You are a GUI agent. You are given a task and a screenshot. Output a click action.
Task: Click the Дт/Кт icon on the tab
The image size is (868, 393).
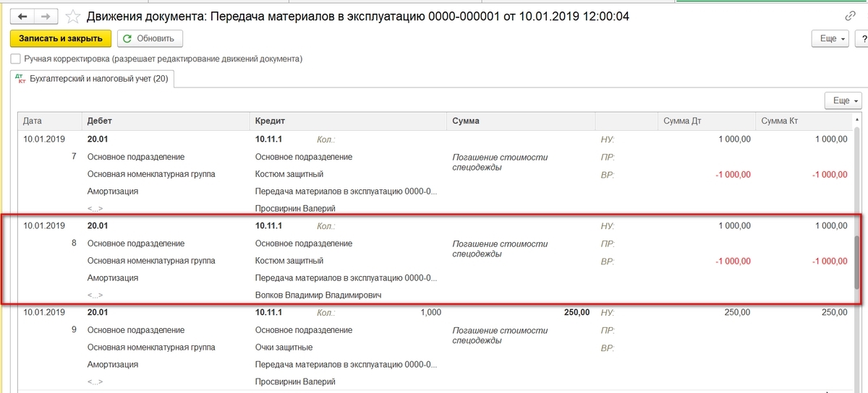coord(20,79)
